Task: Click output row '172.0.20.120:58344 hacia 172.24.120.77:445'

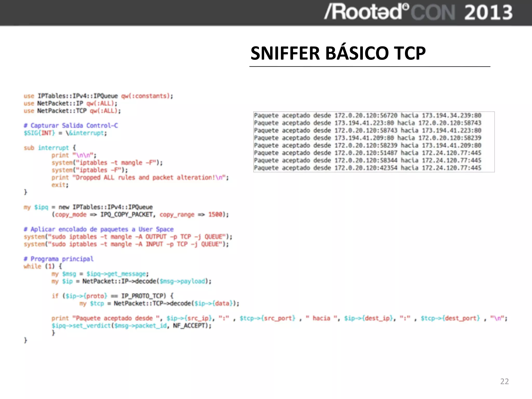Action: (368, 160)
